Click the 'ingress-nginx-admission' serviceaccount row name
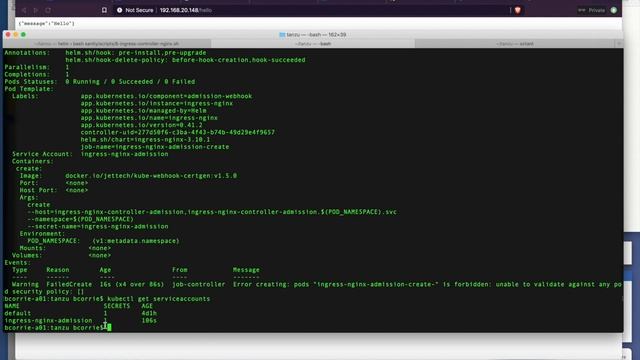The width and height of the screenshot is (640, 360). pos(48,320)
